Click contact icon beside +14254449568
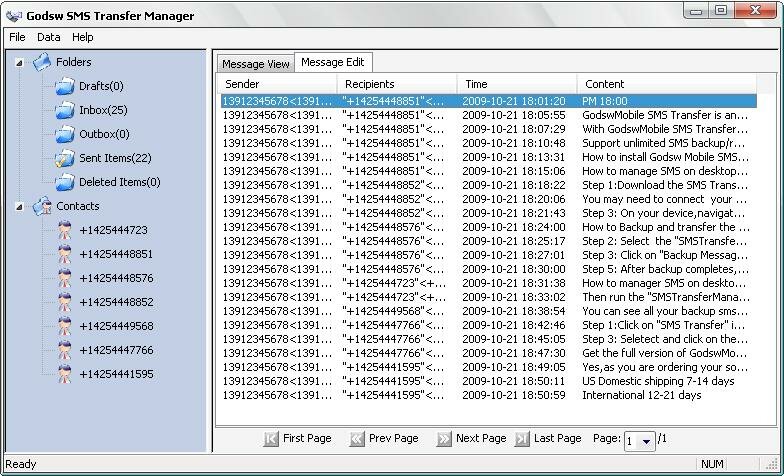 coord(65,326)
